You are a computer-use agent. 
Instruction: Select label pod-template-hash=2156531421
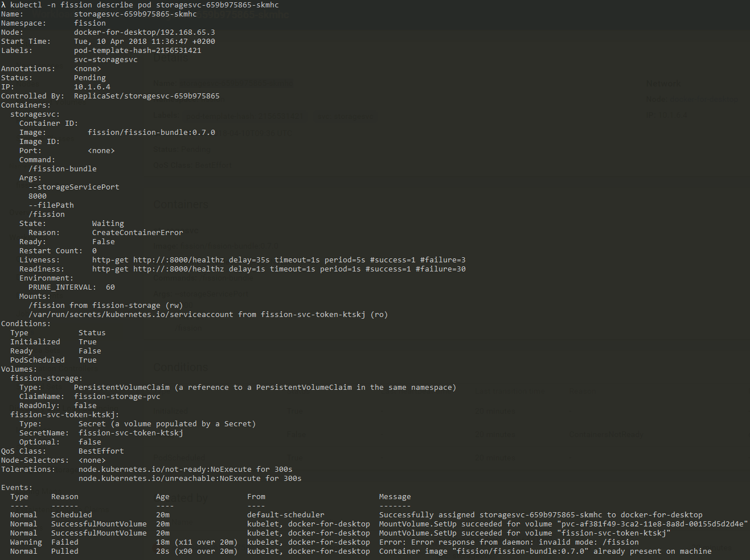coord(138,50)
